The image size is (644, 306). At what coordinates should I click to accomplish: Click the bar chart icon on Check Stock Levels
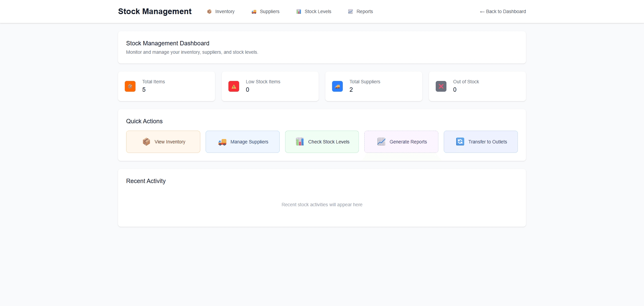point(300,142)
